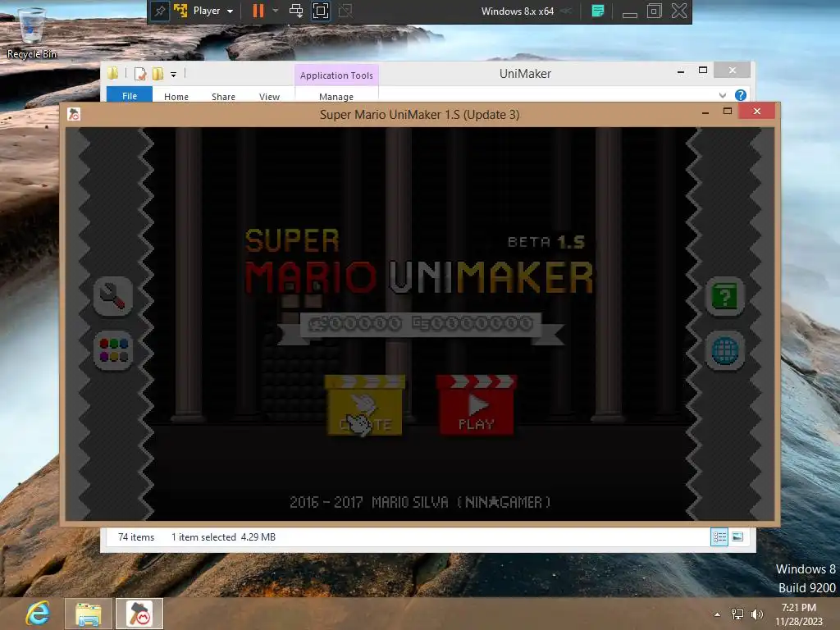Open File Explorer from the taskbar
The image size is (840, 630).
(x=89, y=614)
